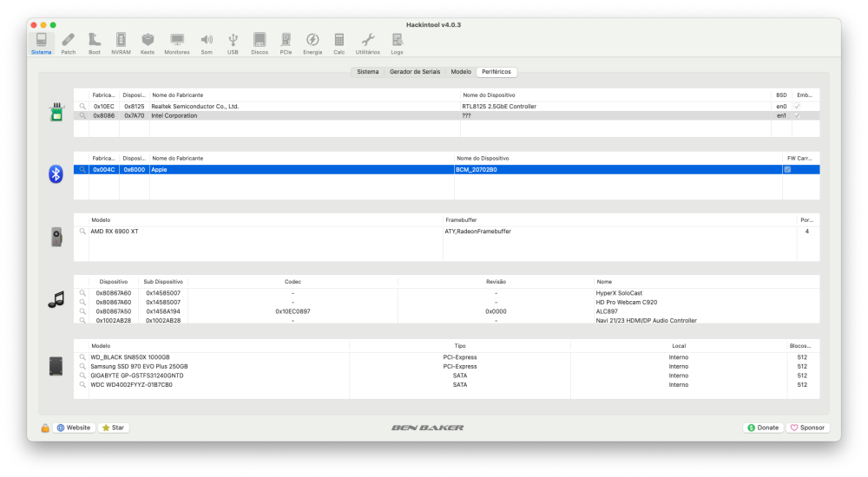This screenshot has height=477, width=868.
Task: Open the Calc calculator section
Action: coord(339,43)
